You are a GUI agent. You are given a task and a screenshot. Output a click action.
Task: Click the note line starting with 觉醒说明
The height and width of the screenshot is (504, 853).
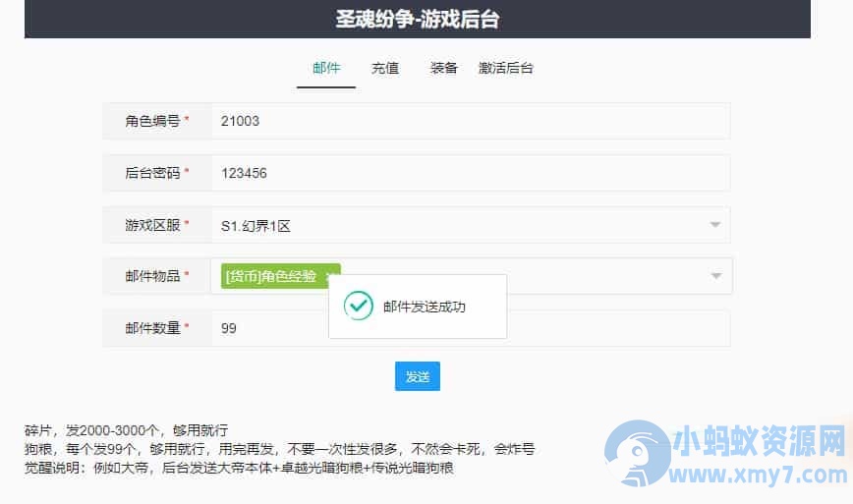(x=239, y=468)
